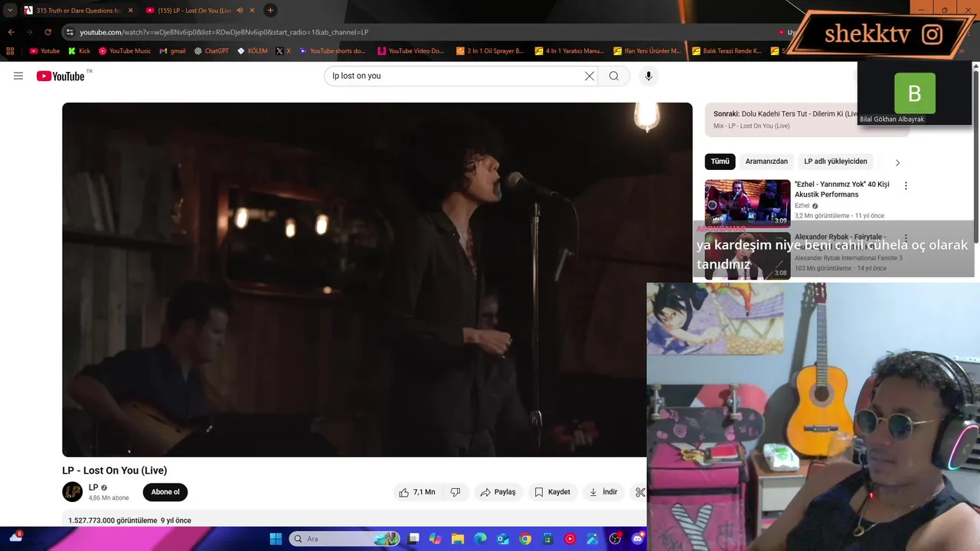The width and height of the screenshot is (980, 551).
Task: Clear the search box with the X
Action: [590, 76]
